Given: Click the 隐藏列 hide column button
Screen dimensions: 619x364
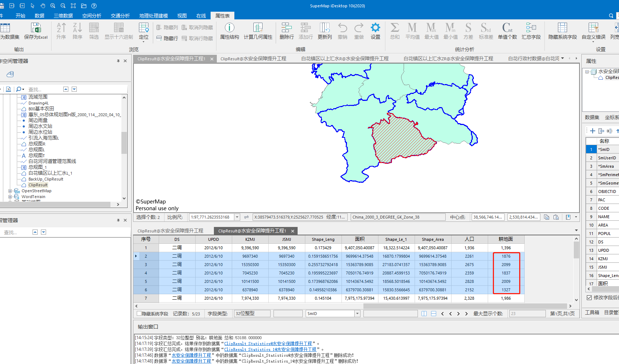Looking at the screenshot, I should coord(167,27).
